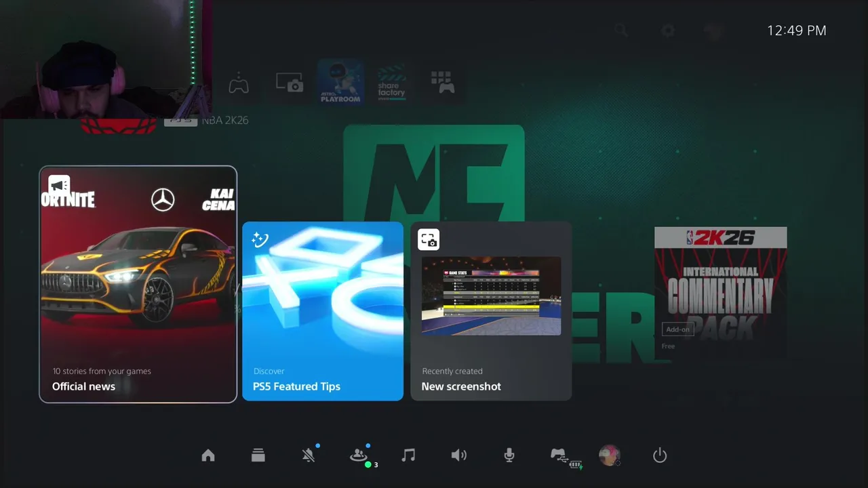Go to the Home icon in control center
This screenshot has width=868, height=488.
coord(208,455)
